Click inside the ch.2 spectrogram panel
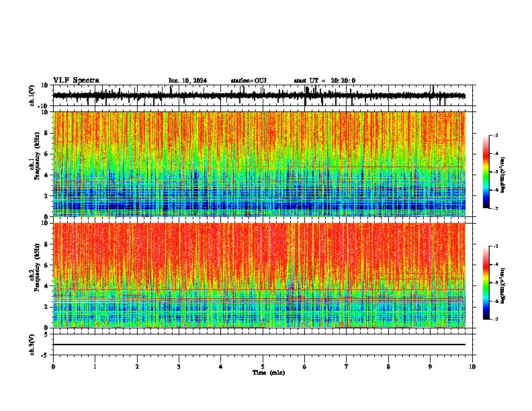 coord(259,275)
